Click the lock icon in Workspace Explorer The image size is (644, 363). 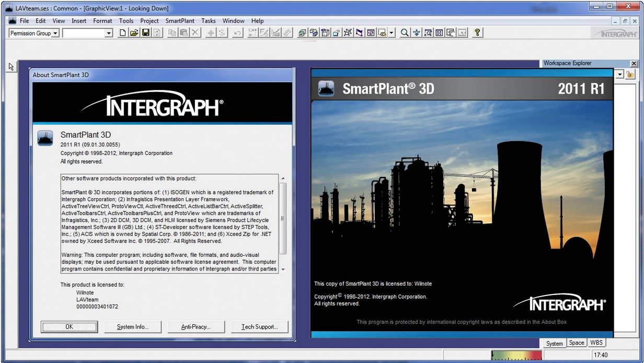[630, 75]
